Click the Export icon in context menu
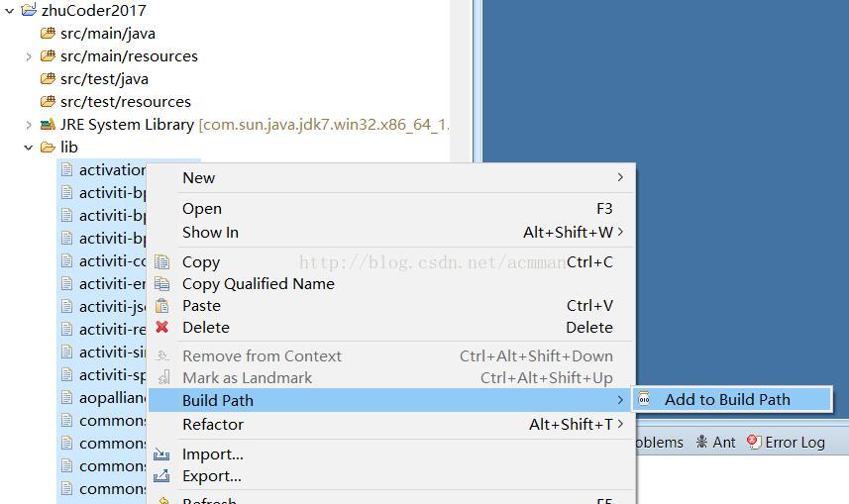 pyautogui.click(x=162, y=476)
